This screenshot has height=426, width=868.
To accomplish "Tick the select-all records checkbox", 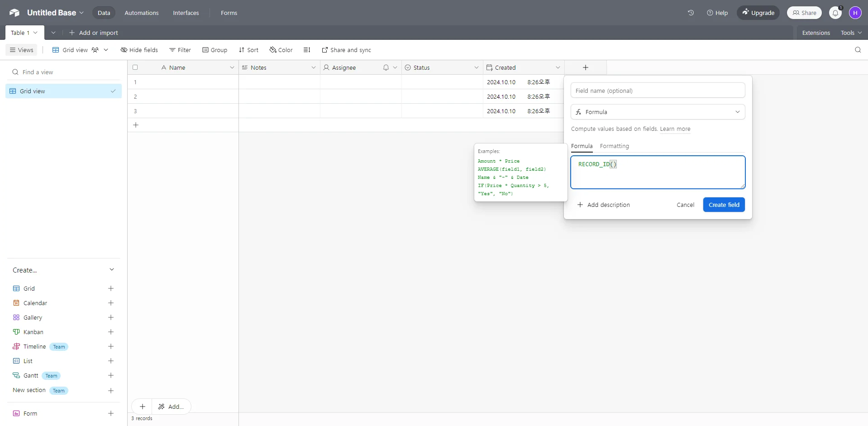I will (135, 67).
